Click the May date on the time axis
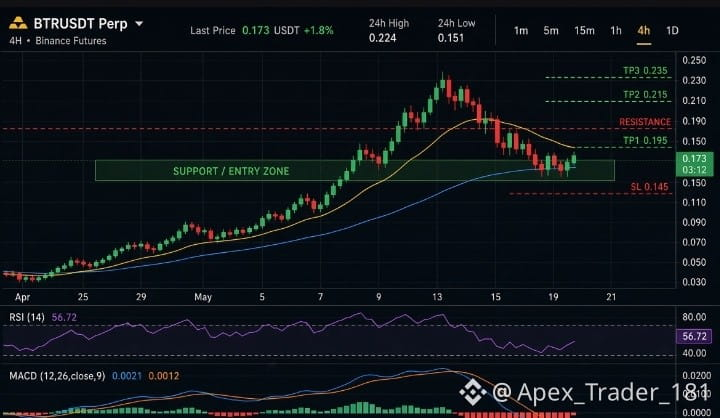 point(203,297)
